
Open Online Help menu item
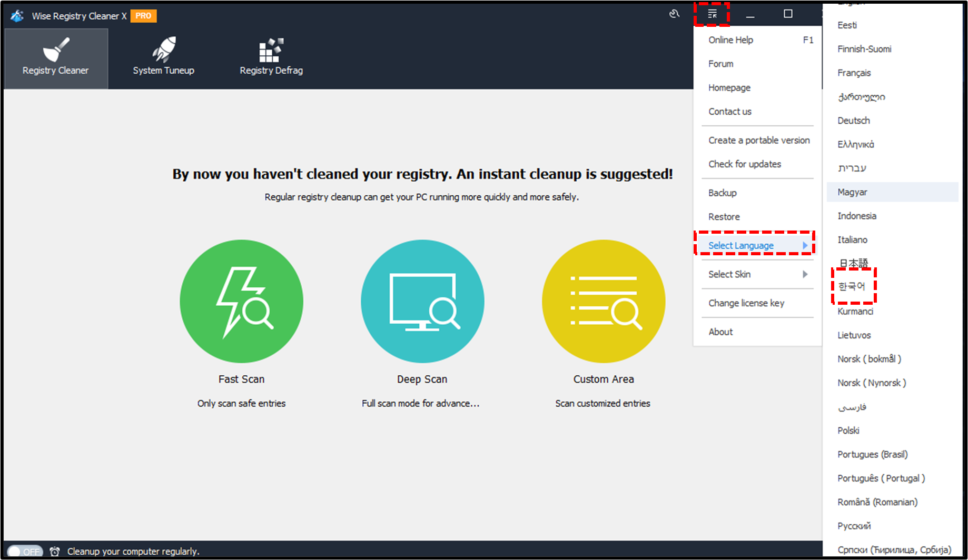pyautogui.click(x=757, y=40)
